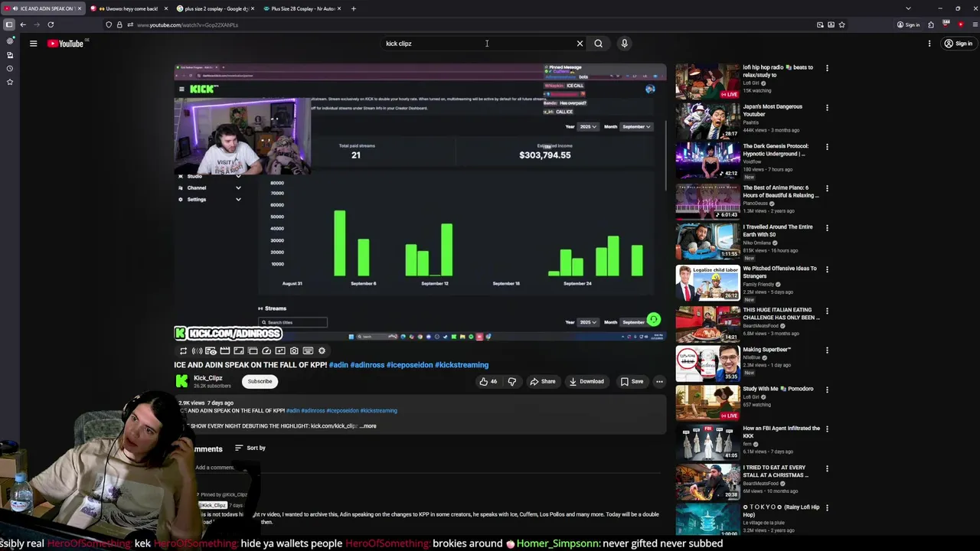This screenshot has height=551, width=980.
Task: Toggle the audio boost icon under video
Action: tap(197, 350)
